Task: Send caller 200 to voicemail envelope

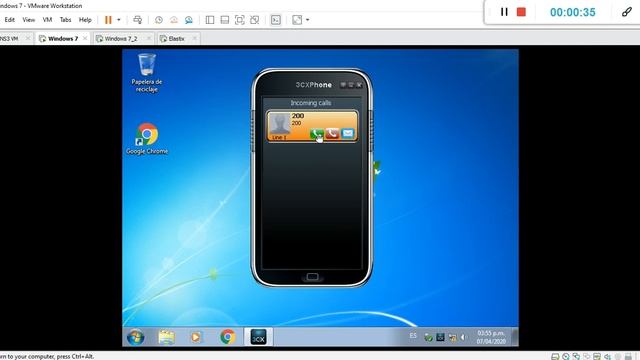Action: click(348, 133)
